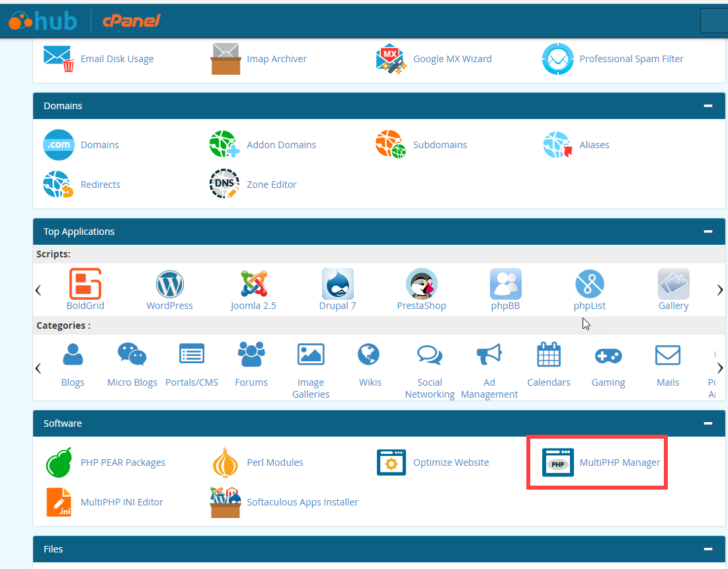Select the Joomla 2.5 icon
728x569 pixels.
click(x=253, y=284)
